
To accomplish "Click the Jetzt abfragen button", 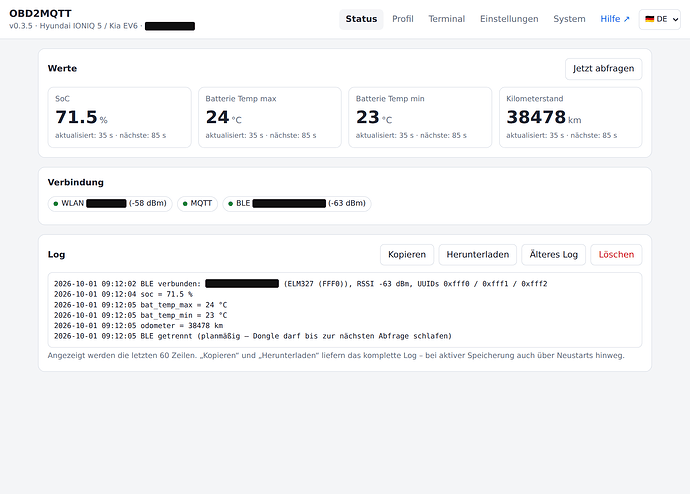I will [603, 69].
